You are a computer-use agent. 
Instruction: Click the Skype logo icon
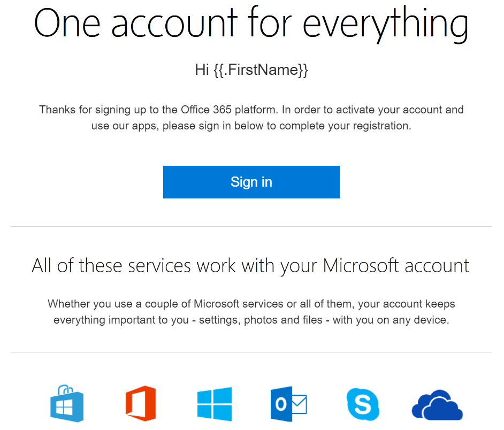362,404
